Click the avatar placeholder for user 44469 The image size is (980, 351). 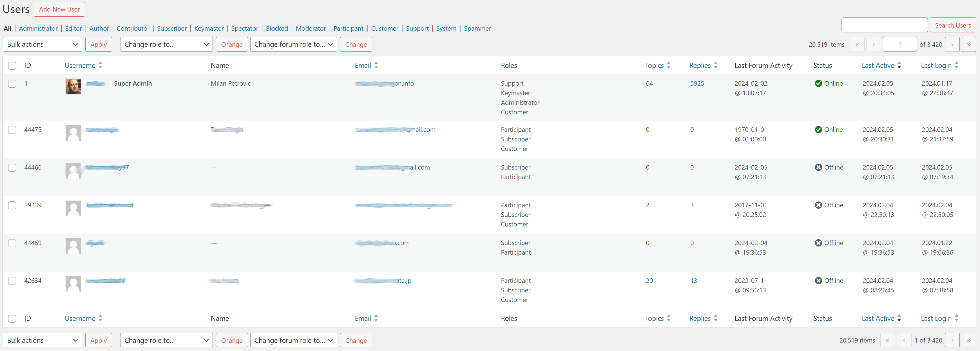73,246
